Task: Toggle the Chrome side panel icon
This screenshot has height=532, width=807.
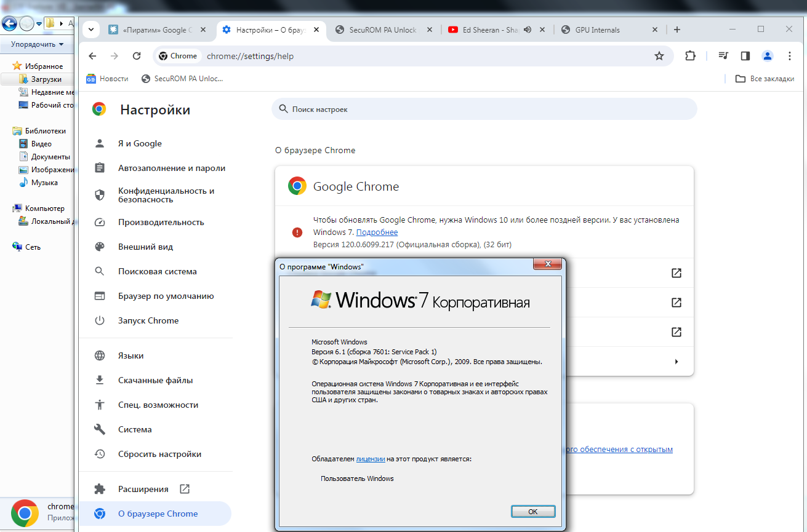Action: point(745,56)
